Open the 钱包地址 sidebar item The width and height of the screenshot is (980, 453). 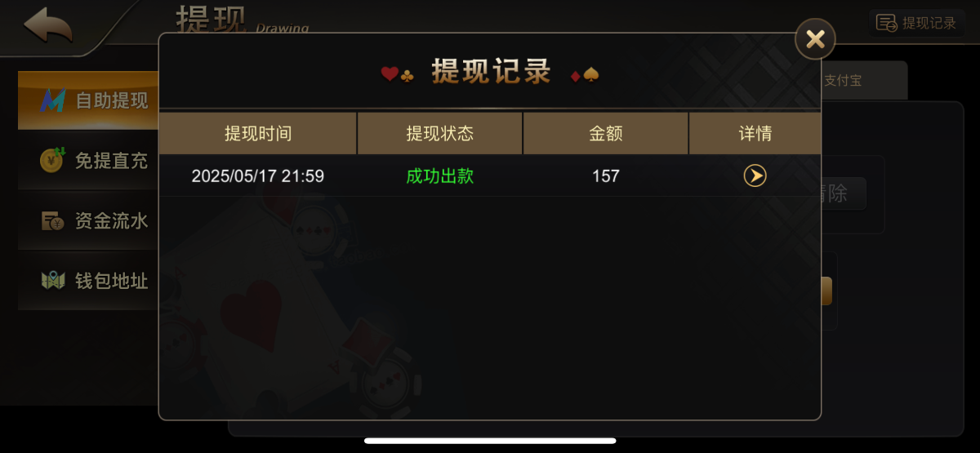pyautogui.click(x=88, y=281)
